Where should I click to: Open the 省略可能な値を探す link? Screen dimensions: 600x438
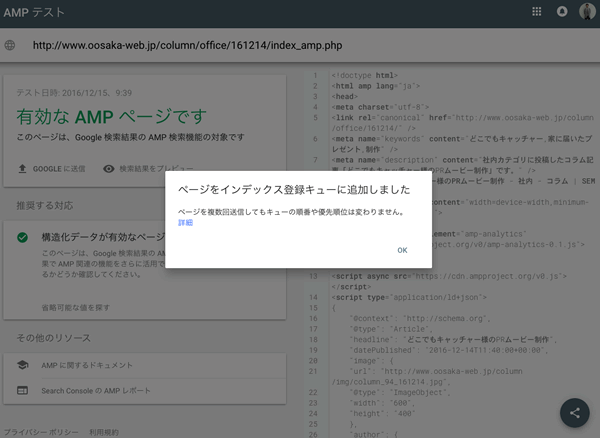pyautogui.click(x=76, y=308)
